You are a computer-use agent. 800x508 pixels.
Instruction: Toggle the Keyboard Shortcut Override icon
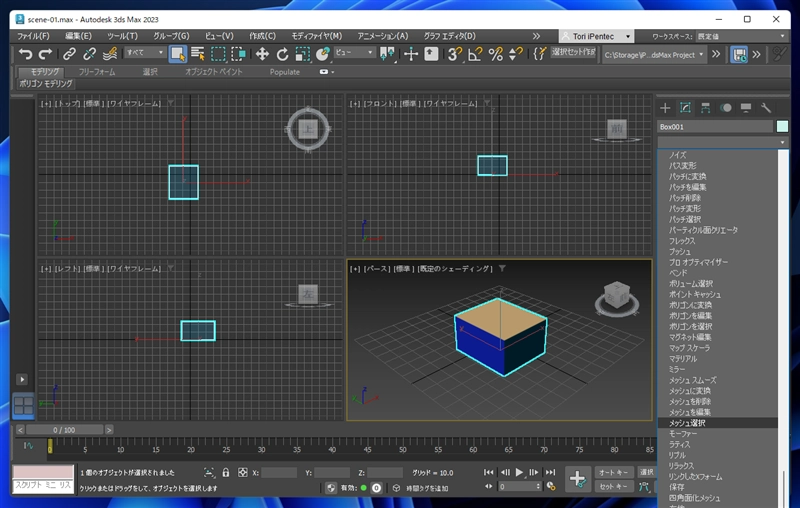coord(431,54)
